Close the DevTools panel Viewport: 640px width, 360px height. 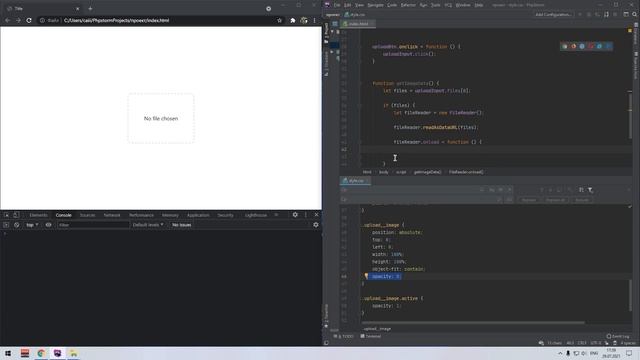click(316, 215)
